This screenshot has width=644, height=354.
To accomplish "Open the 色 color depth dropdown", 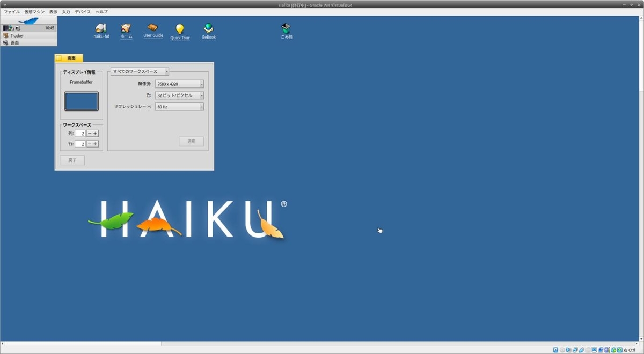I will 179,95.
